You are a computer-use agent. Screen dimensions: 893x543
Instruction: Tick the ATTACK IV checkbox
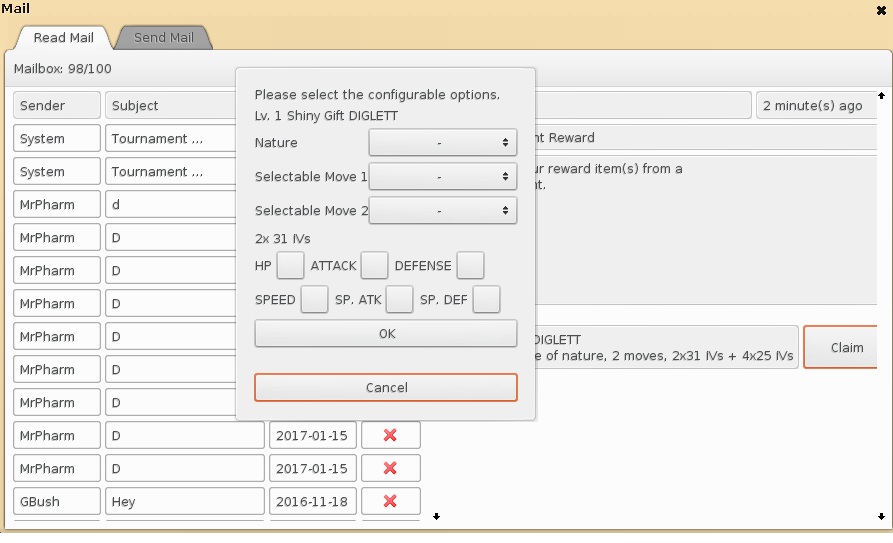374,266
